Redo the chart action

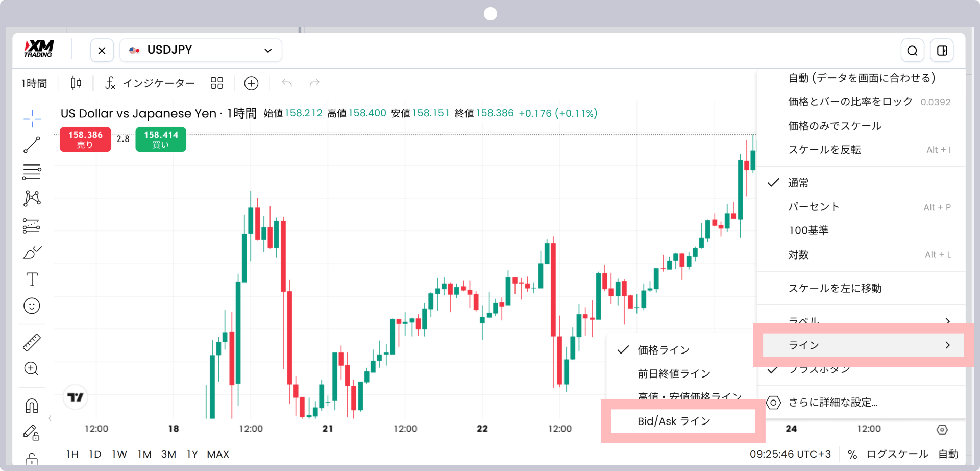[314, 83]
